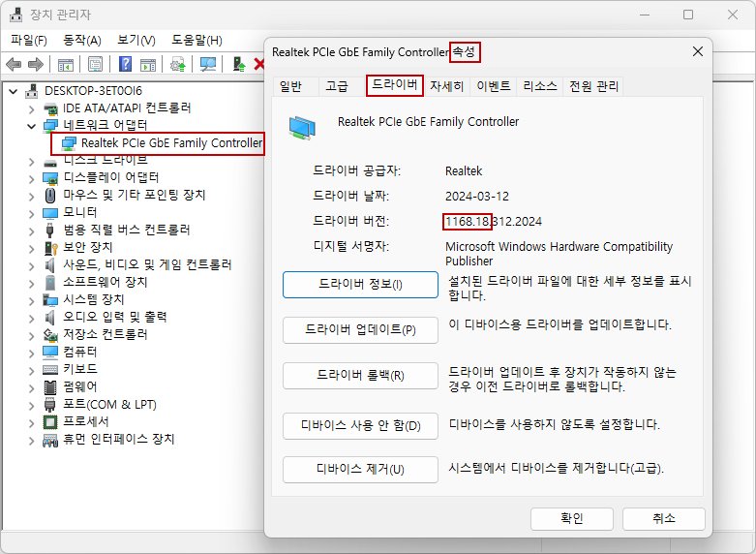Expand the IDE ATA/ATAPI 컨트롤러 node
The height and width of the screenshot is (554, 756).
tap(31, 109)
